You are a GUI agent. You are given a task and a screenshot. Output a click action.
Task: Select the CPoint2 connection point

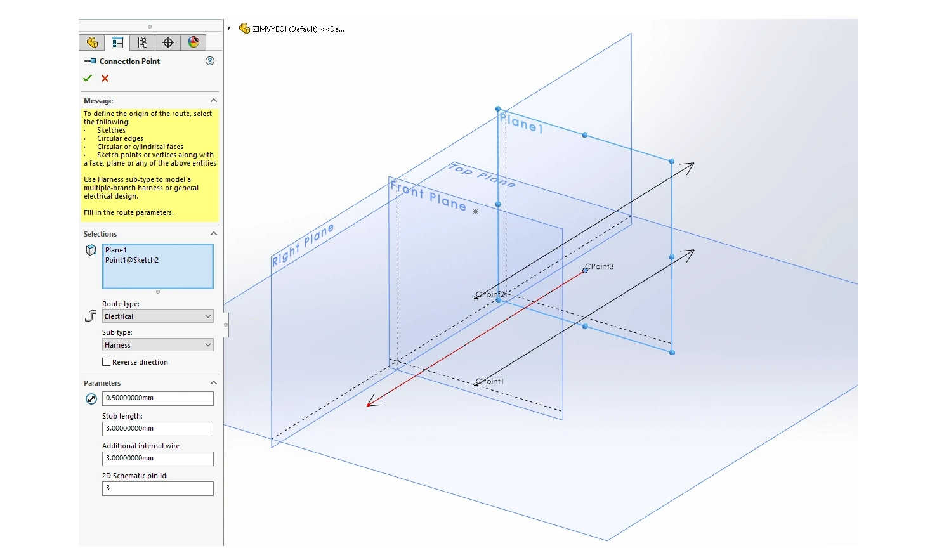(476, 297)
